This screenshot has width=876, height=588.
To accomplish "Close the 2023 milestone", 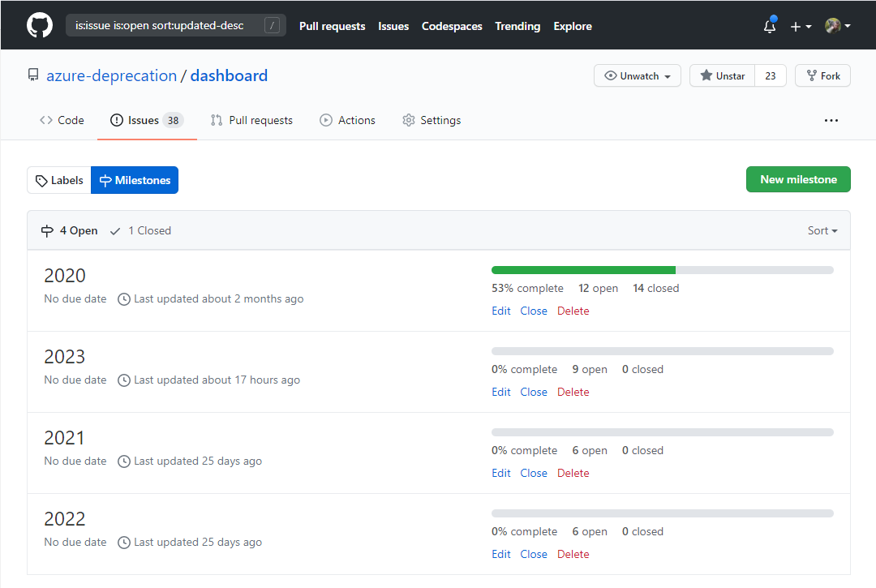I will tap(534, 392).
